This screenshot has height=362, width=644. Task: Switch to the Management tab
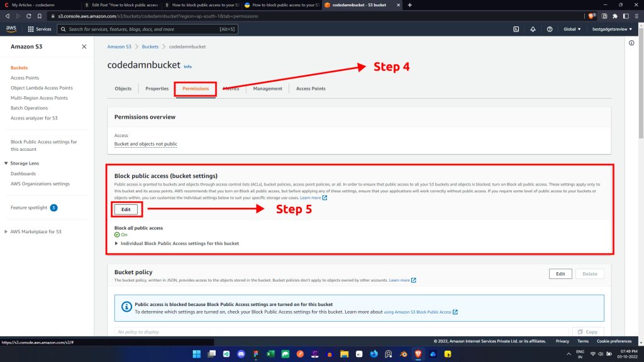(267, 89)
